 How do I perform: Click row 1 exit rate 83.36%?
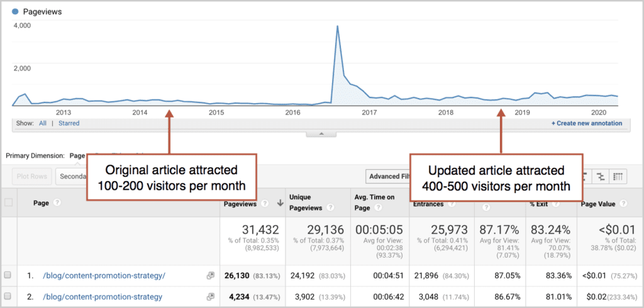[x=559, y=276]
